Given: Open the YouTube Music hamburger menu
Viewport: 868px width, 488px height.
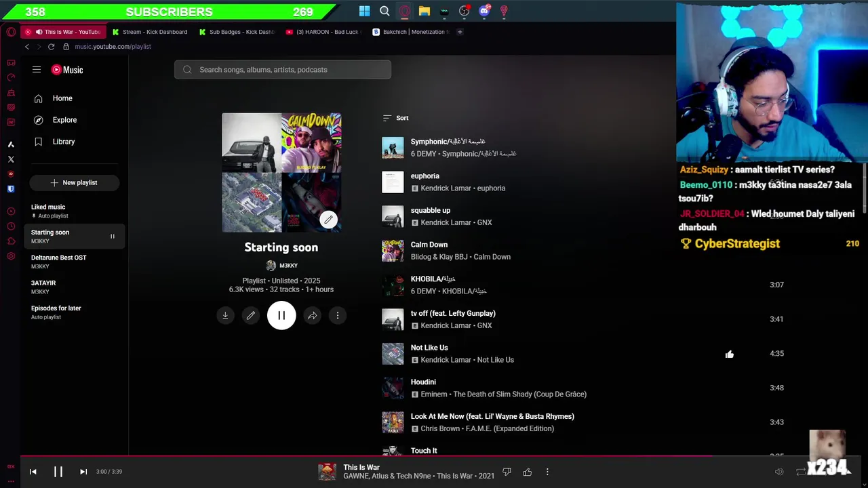Looking at the screenshot, I should point(37,70).
